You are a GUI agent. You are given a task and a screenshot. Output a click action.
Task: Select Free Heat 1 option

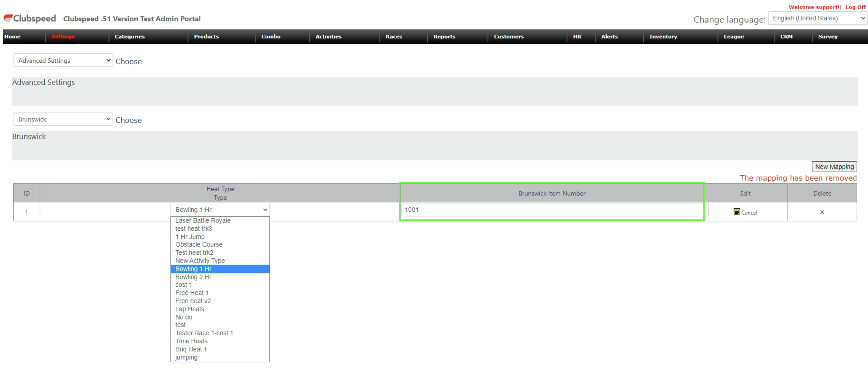[220, 293]
